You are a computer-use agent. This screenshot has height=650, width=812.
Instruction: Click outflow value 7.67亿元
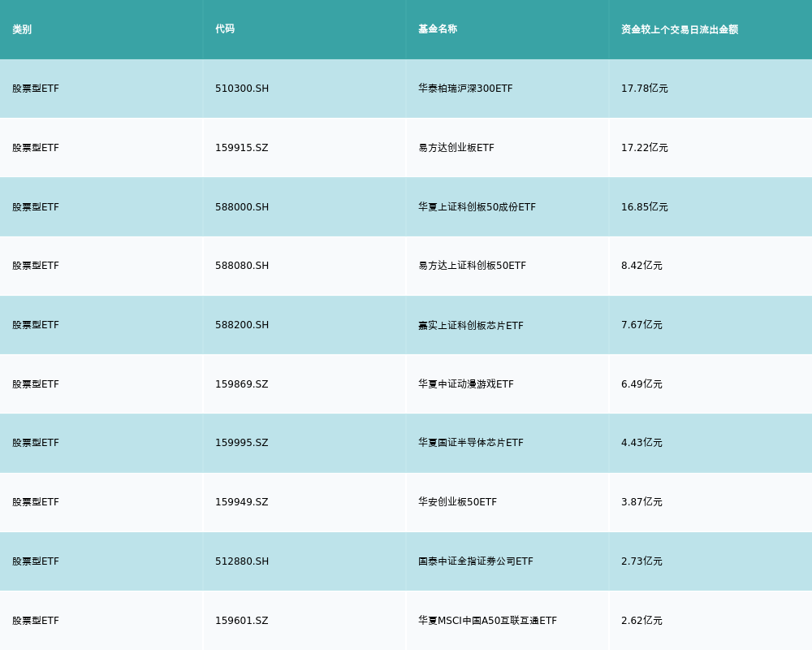[641, 325]
